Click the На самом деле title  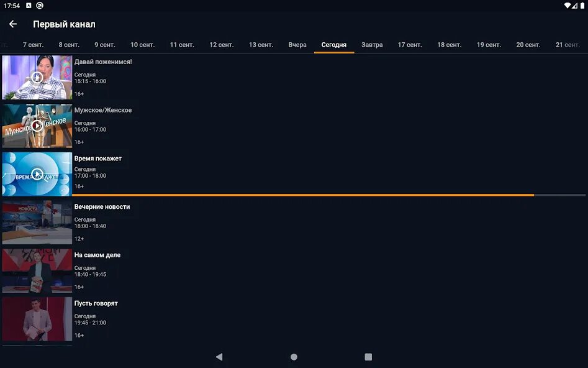[x=97, y=255]
